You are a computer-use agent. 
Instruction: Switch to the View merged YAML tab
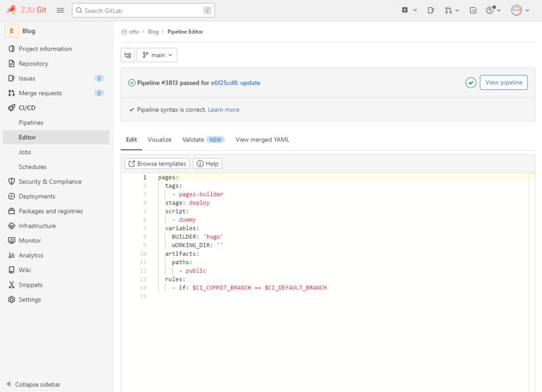262,139
